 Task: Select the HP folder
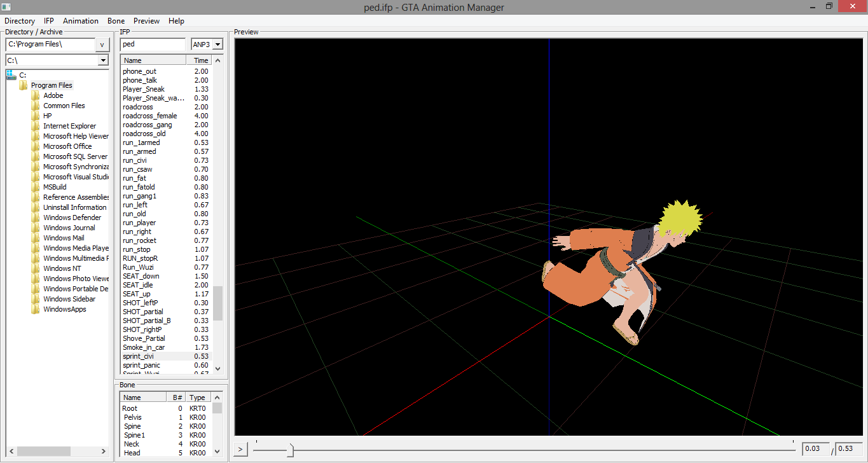click(48, 116)
